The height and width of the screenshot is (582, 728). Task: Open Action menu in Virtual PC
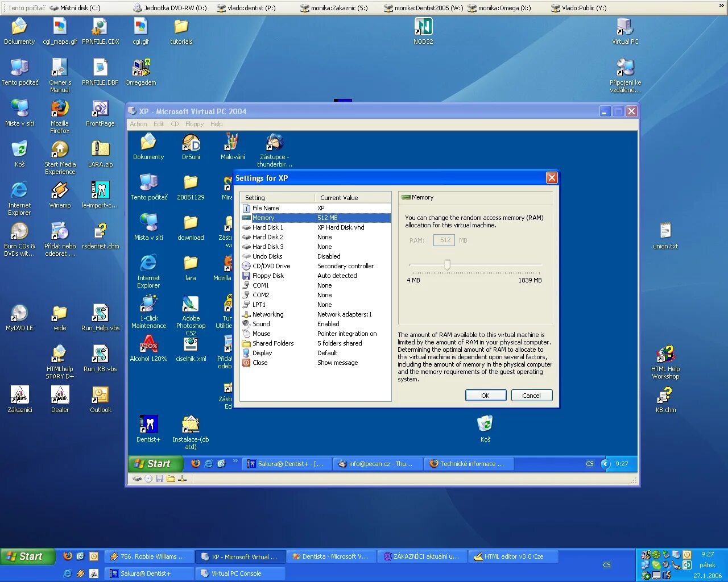(x=138, y=124)
